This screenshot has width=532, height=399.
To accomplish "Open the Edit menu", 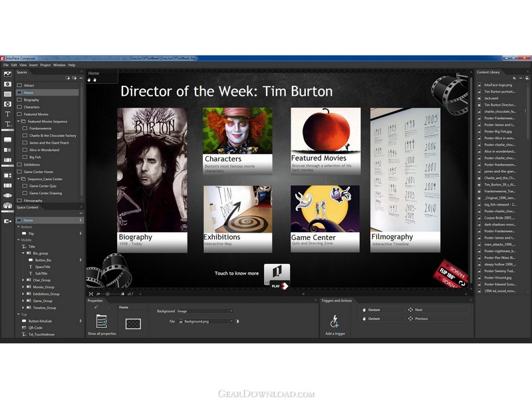I will [14, 65].
